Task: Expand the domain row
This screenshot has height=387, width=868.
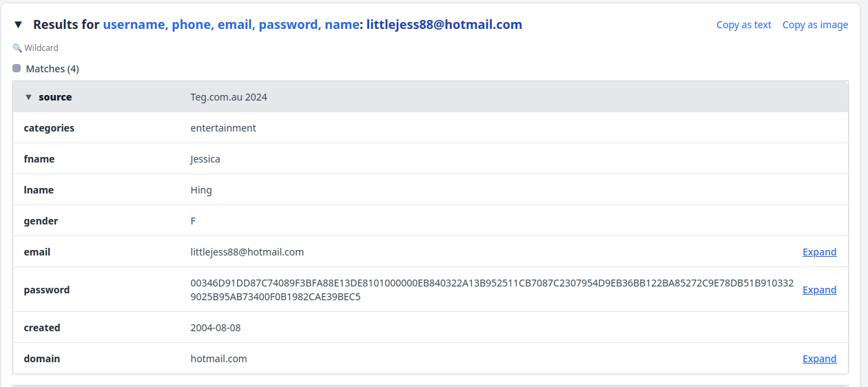Action: [x=819, y=359]
